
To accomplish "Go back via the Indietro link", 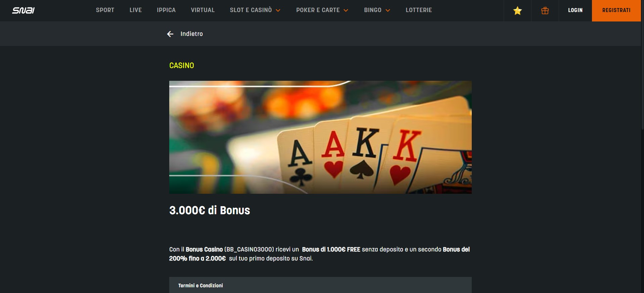I will click(192, 34).
